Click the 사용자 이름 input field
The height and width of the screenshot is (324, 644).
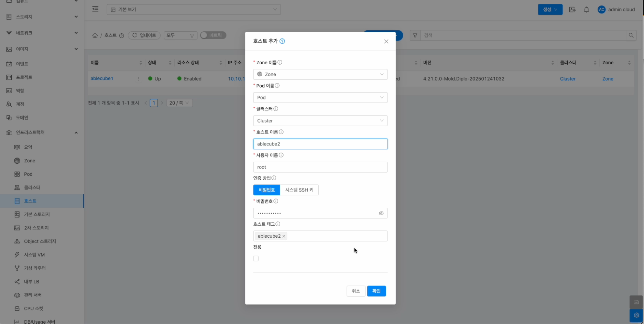320,167
